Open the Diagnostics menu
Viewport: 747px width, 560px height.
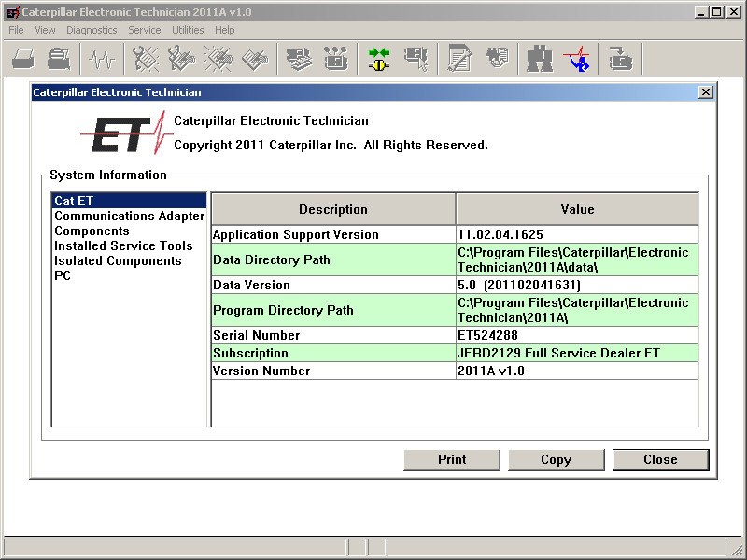[92, 30]
